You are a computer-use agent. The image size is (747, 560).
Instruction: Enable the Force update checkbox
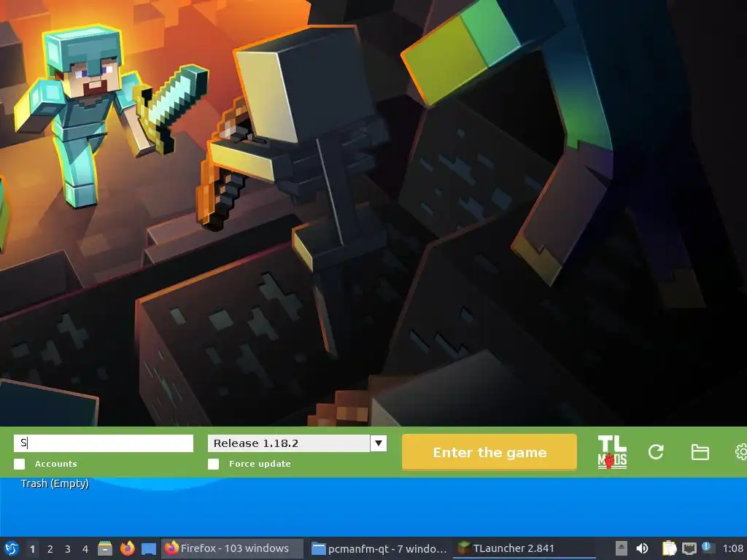click(214, 464)
